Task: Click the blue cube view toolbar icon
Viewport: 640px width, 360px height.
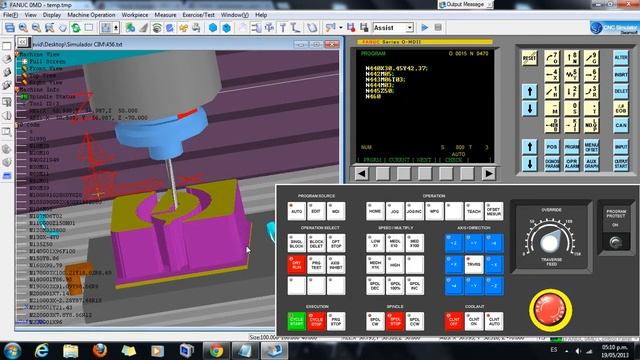Action: pos(227,28)
